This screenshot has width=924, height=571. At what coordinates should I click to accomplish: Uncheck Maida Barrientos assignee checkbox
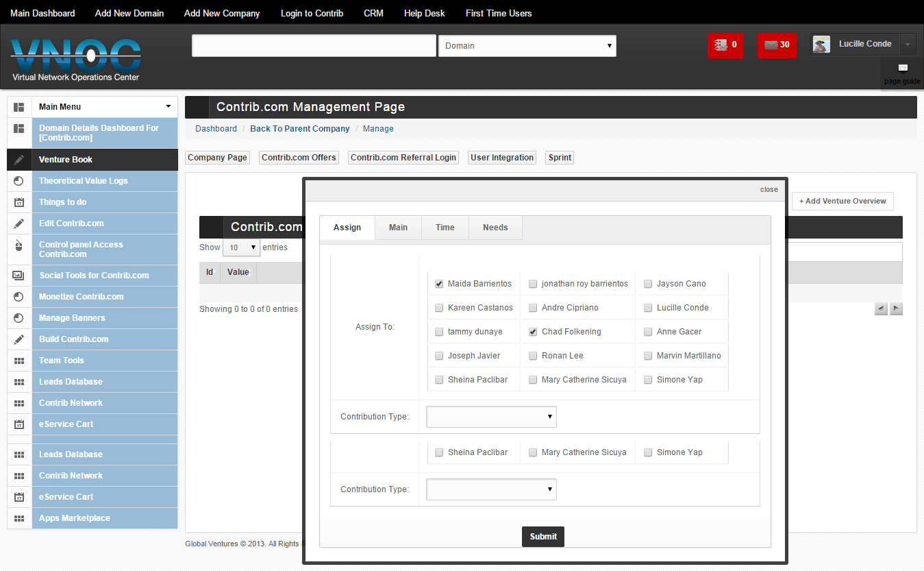click(x=439, y=284)
